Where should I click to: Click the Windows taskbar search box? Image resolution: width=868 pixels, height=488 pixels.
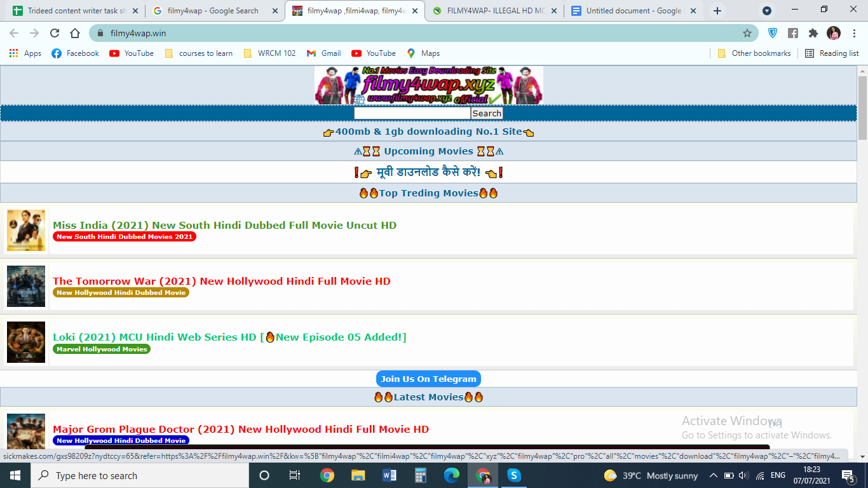pos(139,475)
